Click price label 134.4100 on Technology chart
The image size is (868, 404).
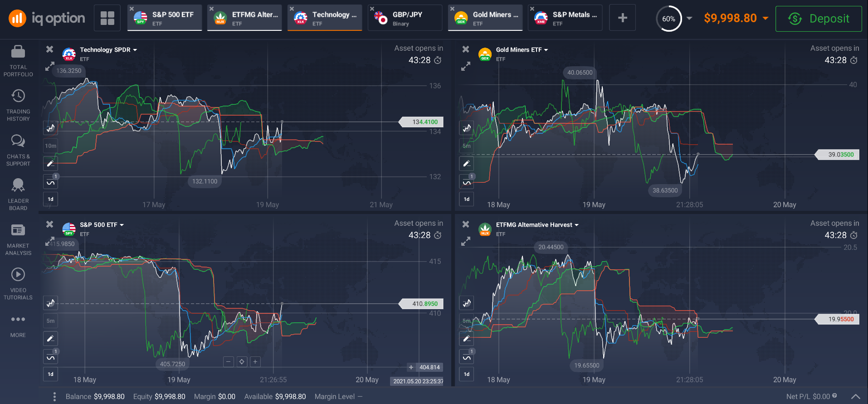421,122
